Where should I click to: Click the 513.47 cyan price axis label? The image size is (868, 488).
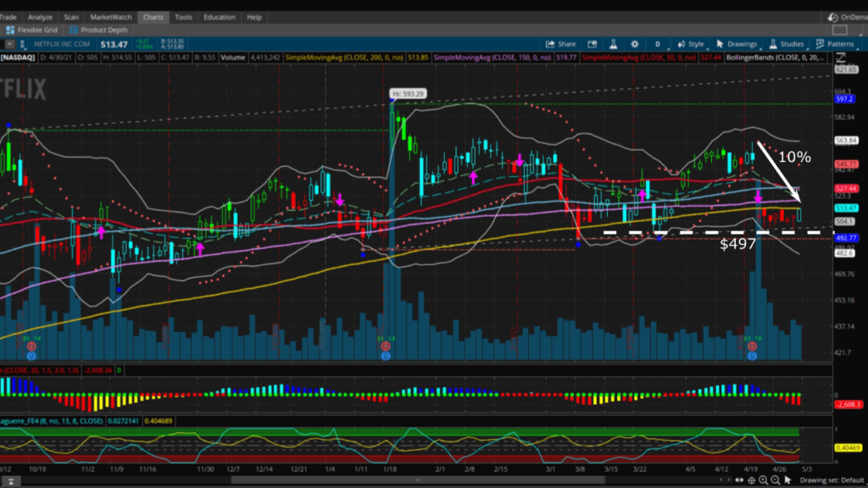pos(846,208)
